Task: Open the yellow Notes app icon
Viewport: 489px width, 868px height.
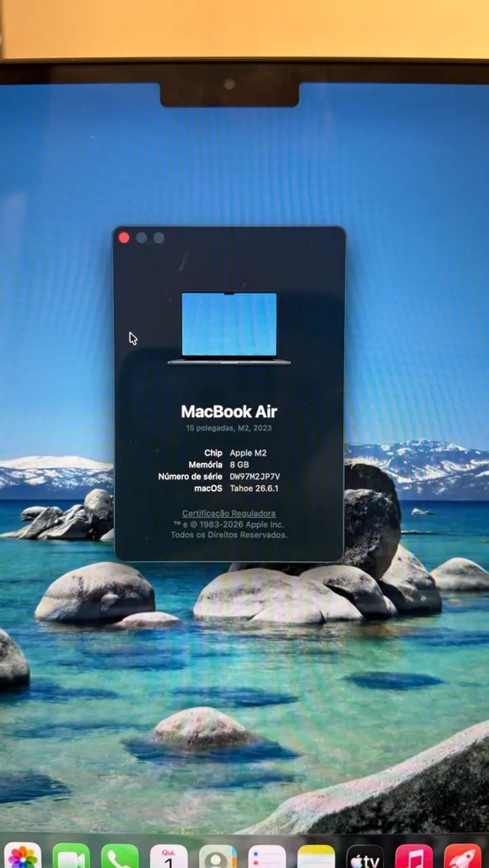Action: click(x=316, y=856)
